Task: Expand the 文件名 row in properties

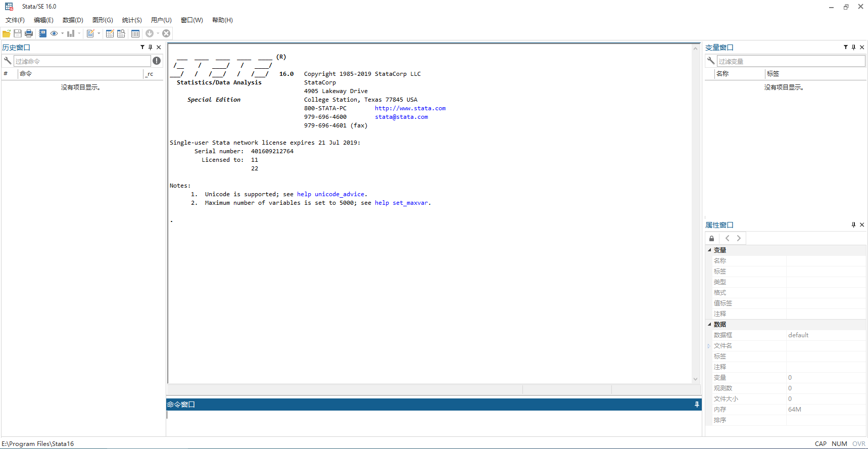Action: [709, 346]
